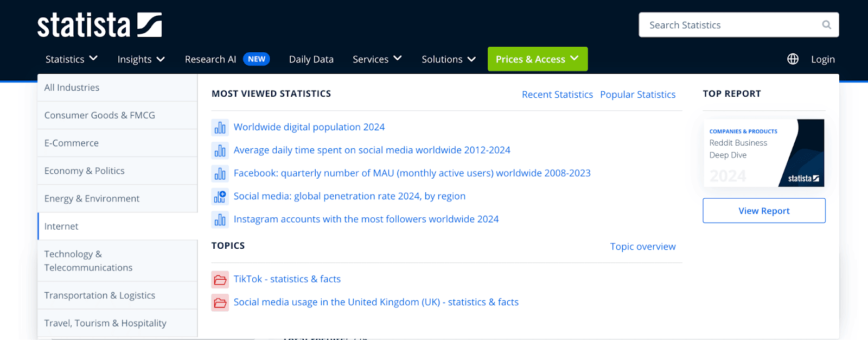The height and width of the screenshot is (340, 868).
Task: Open the Services menu
Action: pos(376,59)
